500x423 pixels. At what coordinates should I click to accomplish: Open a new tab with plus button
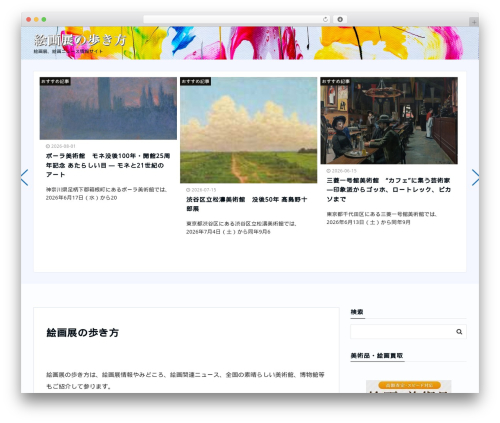474,22
